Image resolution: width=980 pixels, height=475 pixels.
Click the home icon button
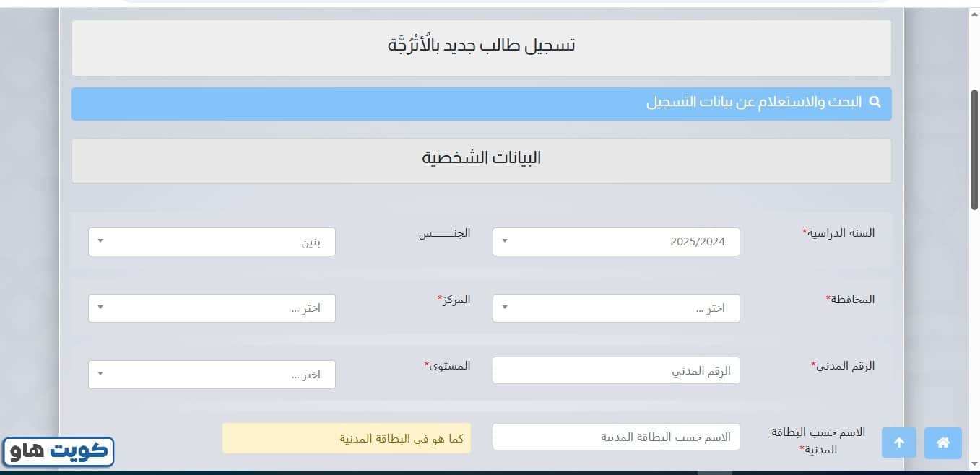point(942,443)
